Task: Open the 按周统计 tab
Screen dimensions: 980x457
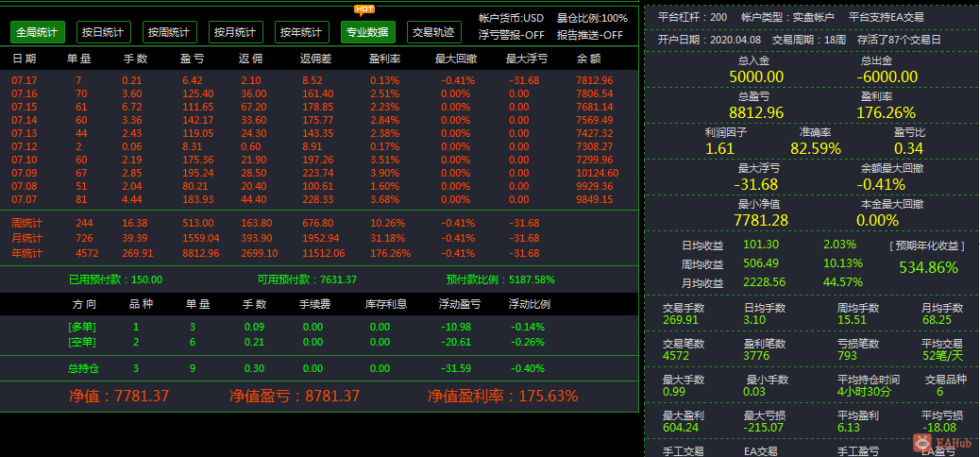Action: tap(170, 32)
